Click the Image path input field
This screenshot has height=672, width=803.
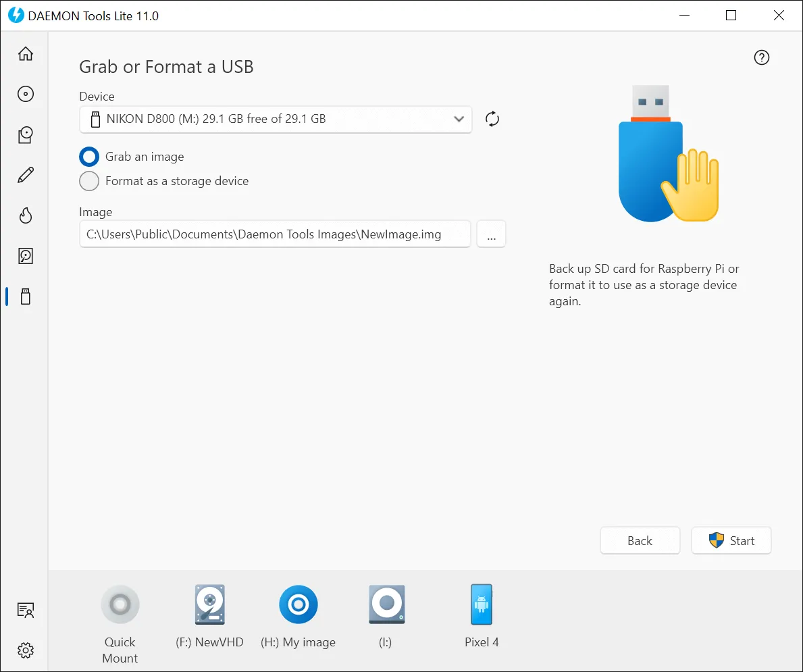point(275,234)
